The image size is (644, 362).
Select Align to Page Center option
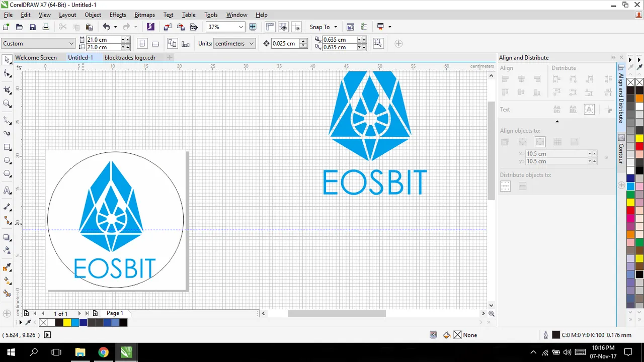point(540,142)
